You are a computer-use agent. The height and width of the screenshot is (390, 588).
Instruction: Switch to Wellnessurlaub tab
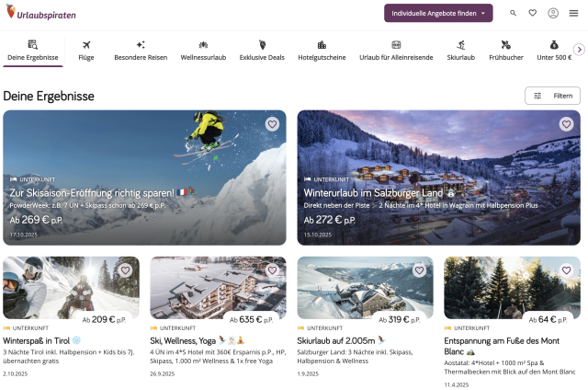tap(203, 50)
